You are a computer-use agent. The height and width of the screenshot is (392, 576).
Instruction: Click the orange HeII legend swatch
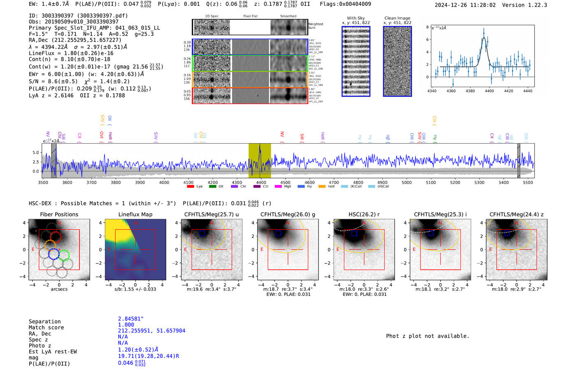(322, 186)
